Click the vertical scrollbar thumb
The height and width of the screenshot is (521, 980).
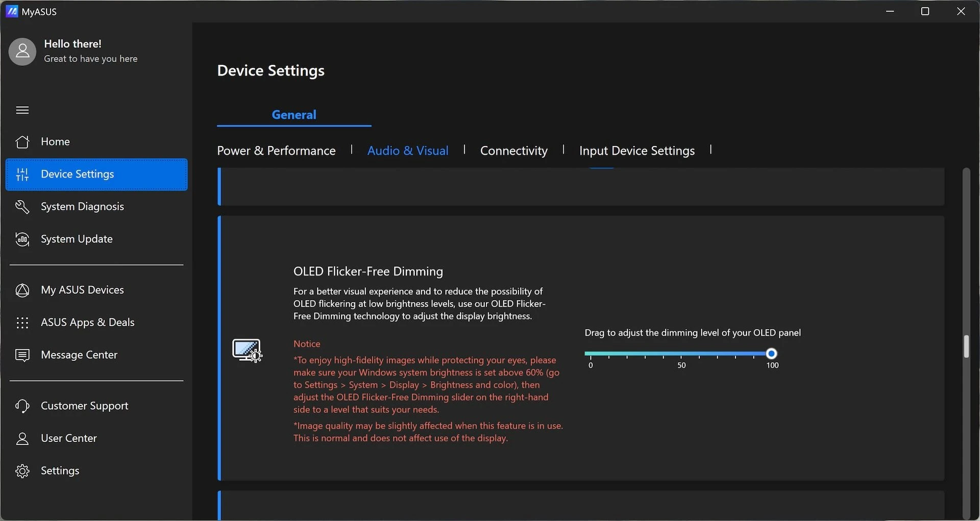click(x=966, y=346)
